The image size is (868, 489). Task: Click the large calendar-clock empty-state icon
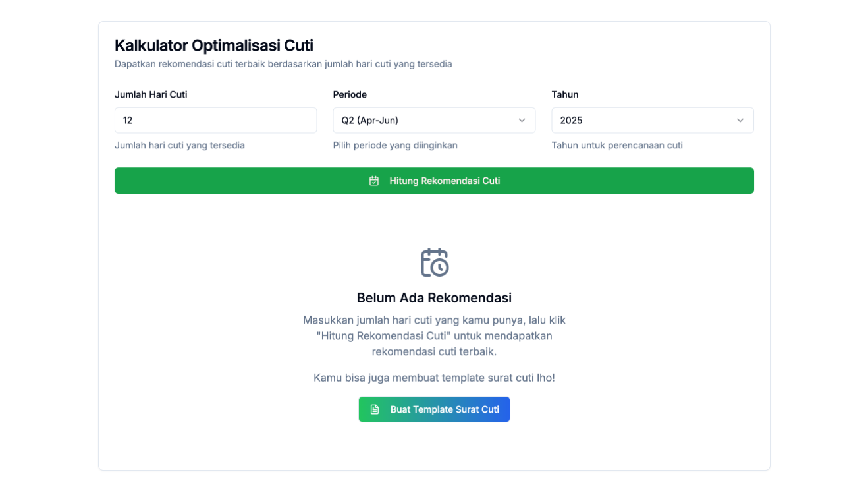(x=435, y=262)
